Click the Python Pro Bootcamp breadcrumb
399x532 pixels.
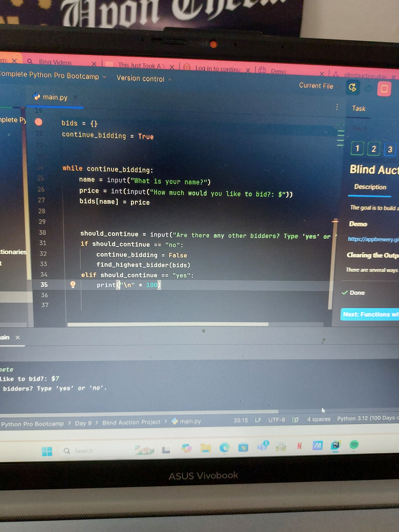32,424
